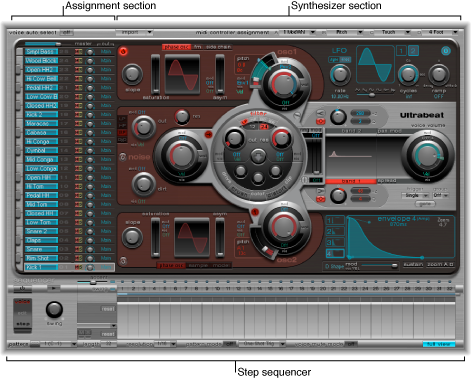Click the upper sequencer reset button

click(108, 309)
